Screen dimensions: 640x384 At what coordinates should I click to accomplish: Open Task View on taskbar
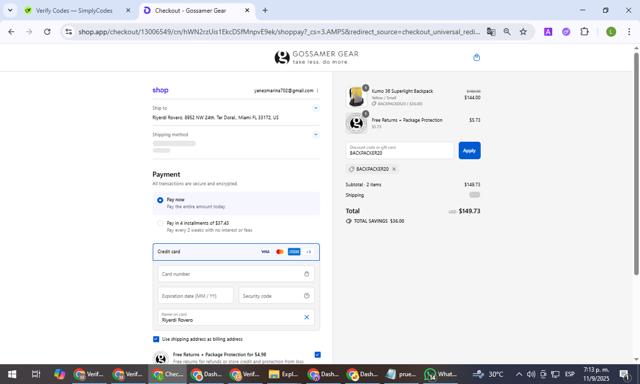36,374
